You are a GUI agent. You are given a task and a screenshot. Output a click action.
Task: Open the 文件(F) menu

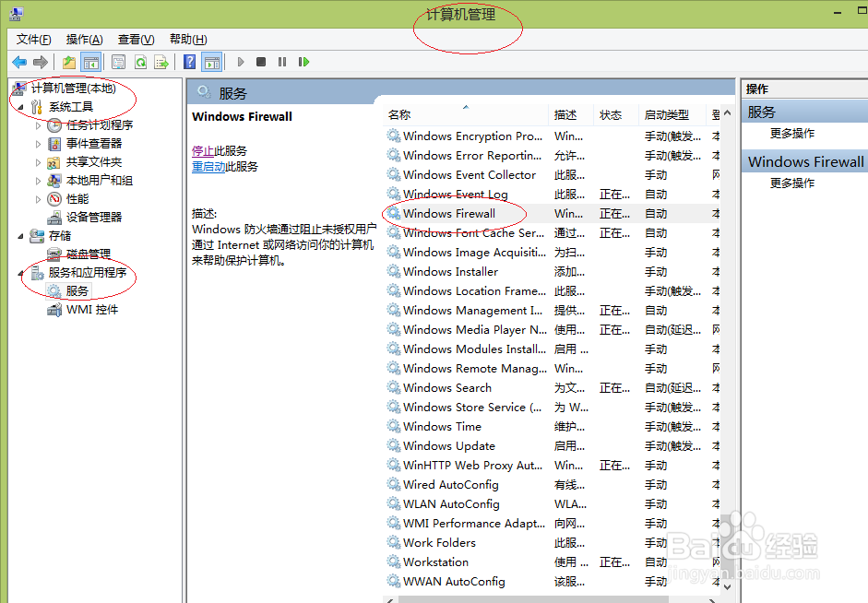point(34,40)
